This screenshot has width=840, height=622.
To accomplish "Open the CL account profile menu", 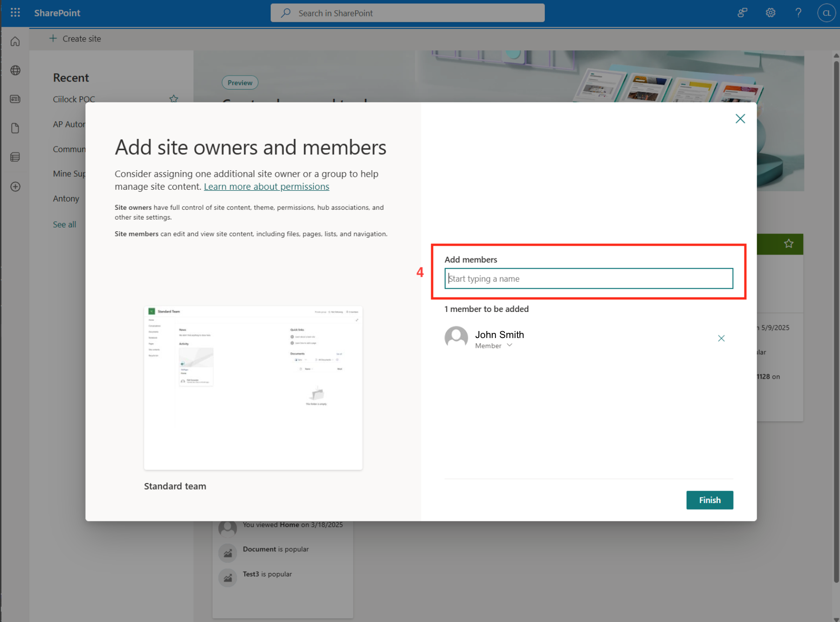I will (826, 13).
